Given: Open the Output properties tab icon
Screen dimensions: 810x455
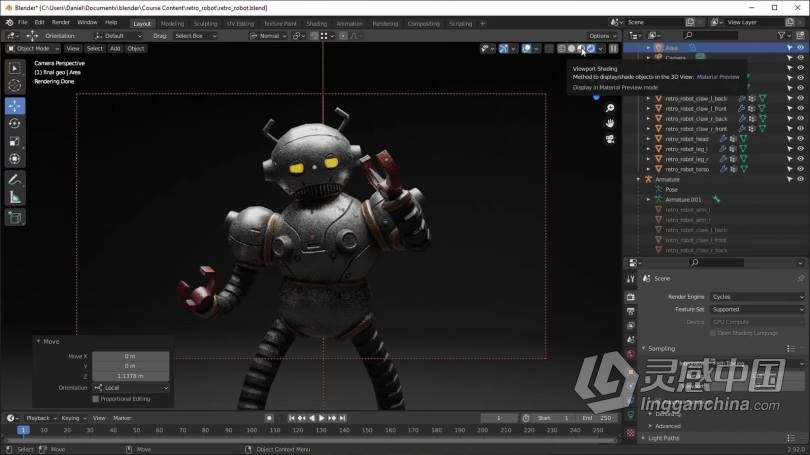Looking at the screenshot, I should 631,311.
